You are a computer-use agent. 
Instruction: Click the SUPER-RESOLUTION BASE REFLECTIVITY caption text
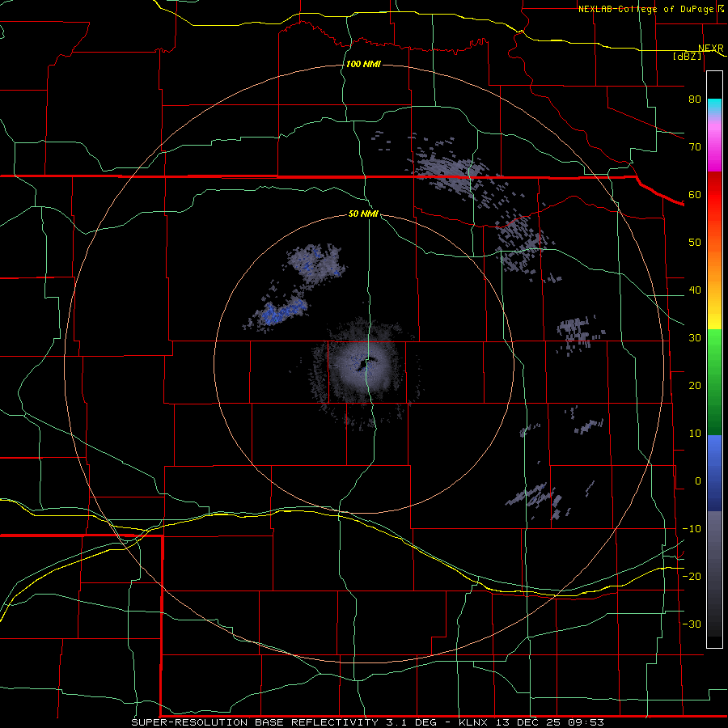pyautogui.click(x=255, y=722)
